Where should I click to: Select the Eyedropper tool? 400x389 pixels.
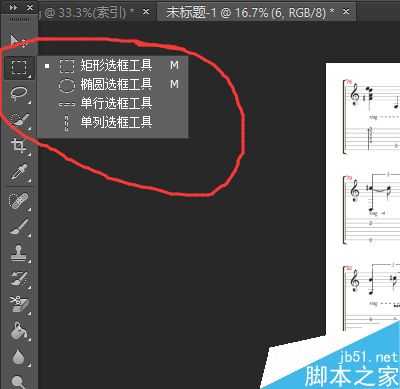point(19,172)
